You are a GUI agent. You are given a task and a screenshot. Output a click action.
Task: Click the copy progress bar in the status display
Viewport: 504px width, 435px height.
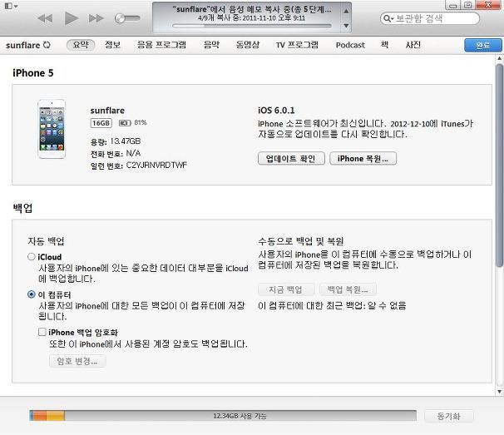[x=252, y=26]
